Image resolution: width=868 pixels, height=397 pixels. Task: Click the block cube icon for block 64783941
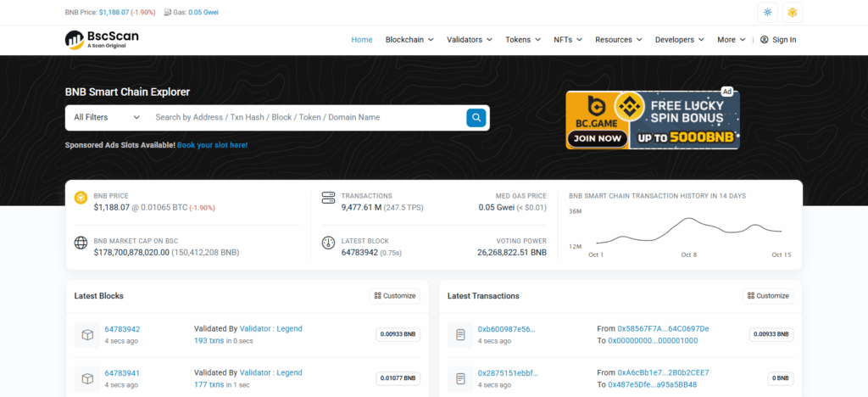86,378
